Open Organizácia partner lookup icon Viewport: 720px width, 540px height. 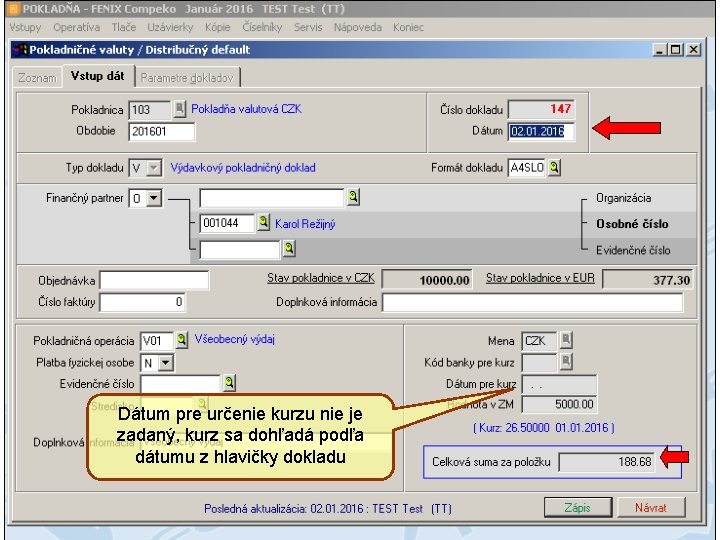point(353,197)
